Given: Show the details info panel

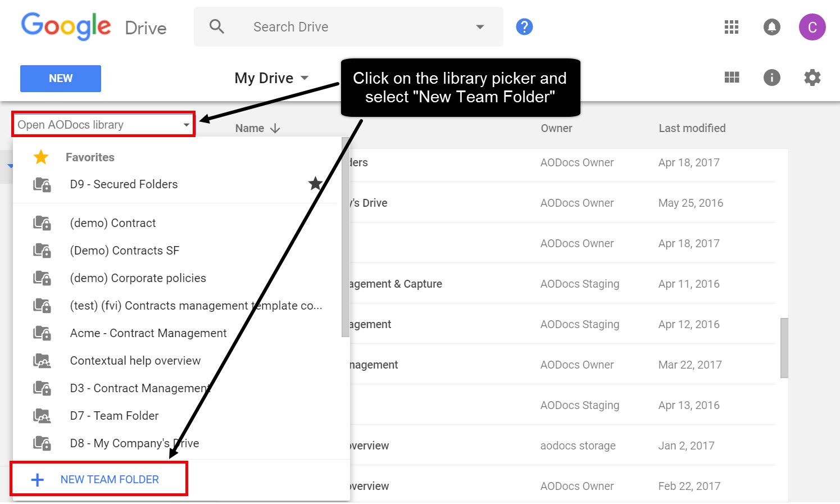Looking at the screenshot, I should 772,78.
